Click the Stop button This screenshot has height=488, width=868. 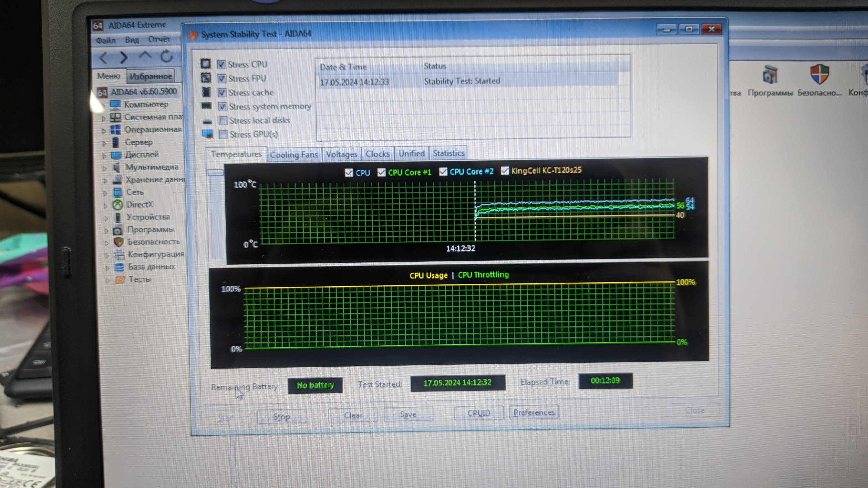coord(282,417)
